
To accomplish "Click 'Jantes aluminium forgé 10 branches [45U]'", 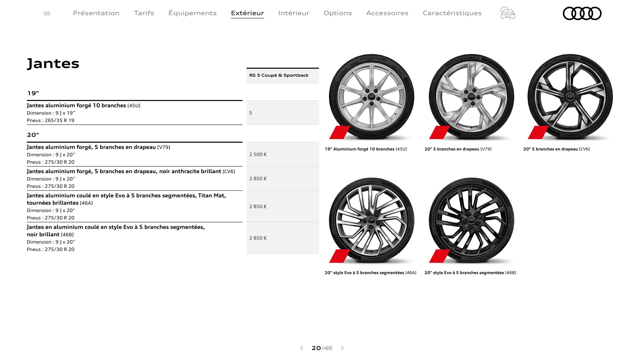I will 84,106.
